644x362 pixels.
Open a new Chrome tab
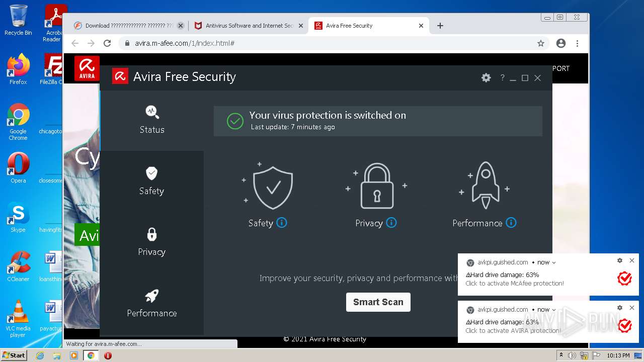click(x=440, y=26)
